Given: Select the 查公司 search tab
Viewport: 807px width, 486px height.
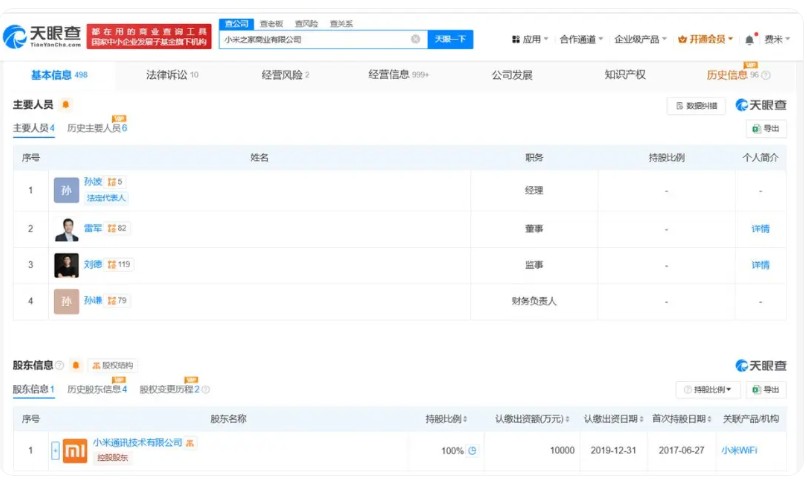Looking at the screenshot, I should click(x=236, y=24).
